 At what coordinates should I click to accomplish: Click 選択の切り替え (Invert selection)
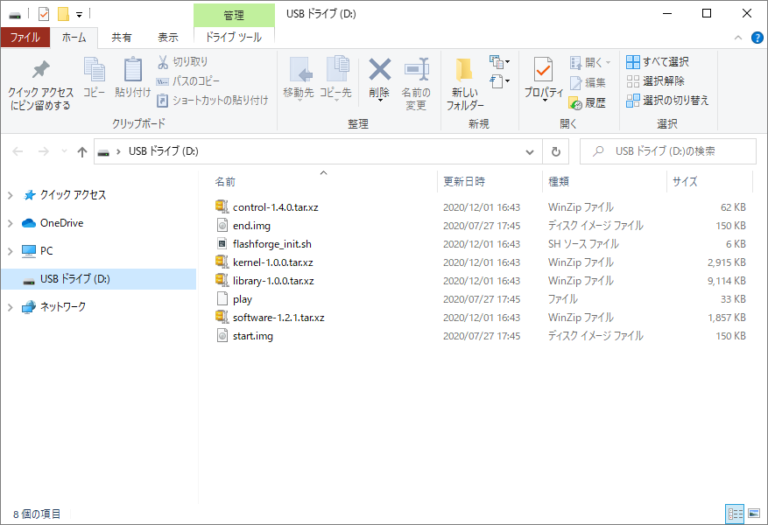pos(668,100)
